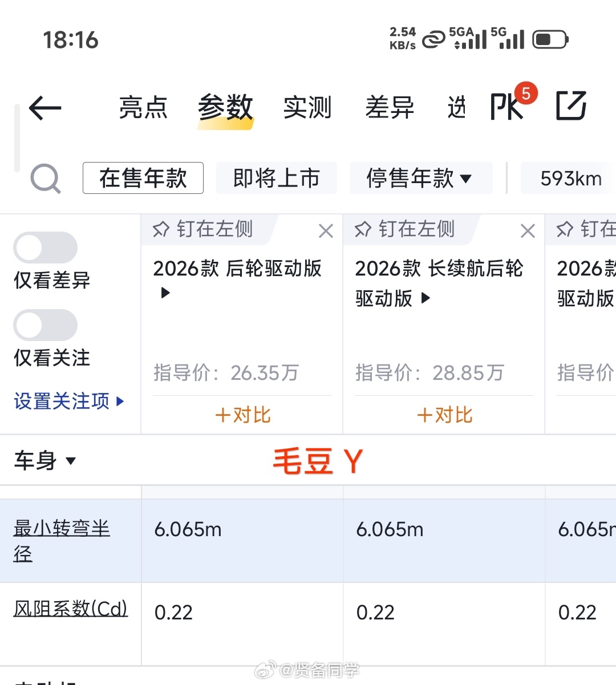The image size is (616, 685).
Task: Expand the 2026款 后轮驱动版 model arrow
Action: click(165, 293)
